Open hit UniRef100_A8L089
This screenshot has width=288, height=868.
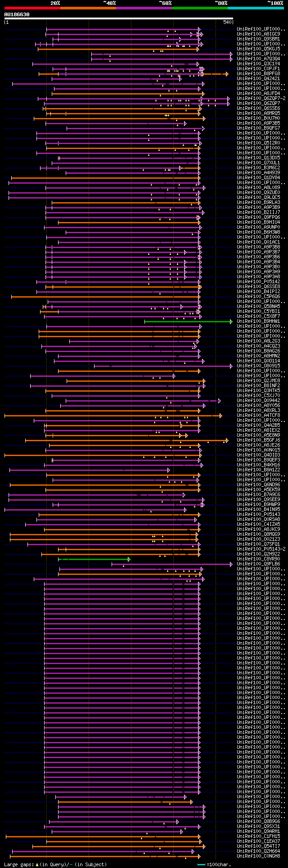tap(258, 187)
